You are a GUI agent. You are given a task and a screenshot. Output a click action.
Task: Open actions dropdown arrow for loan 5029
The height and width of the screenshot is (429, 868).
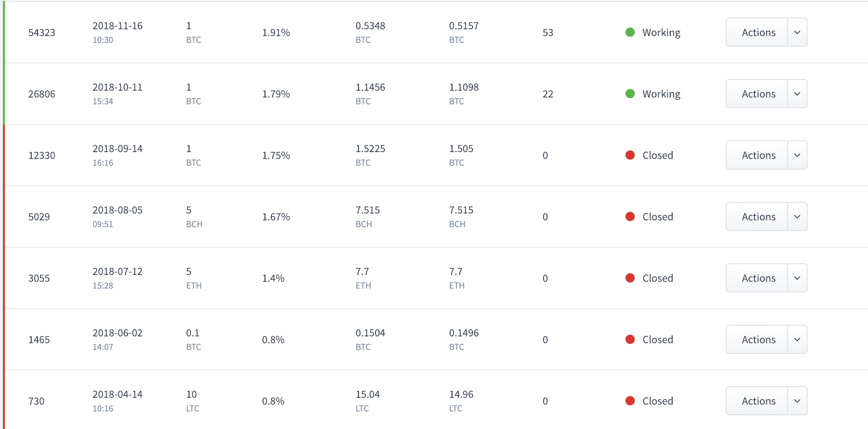point(797,216)
